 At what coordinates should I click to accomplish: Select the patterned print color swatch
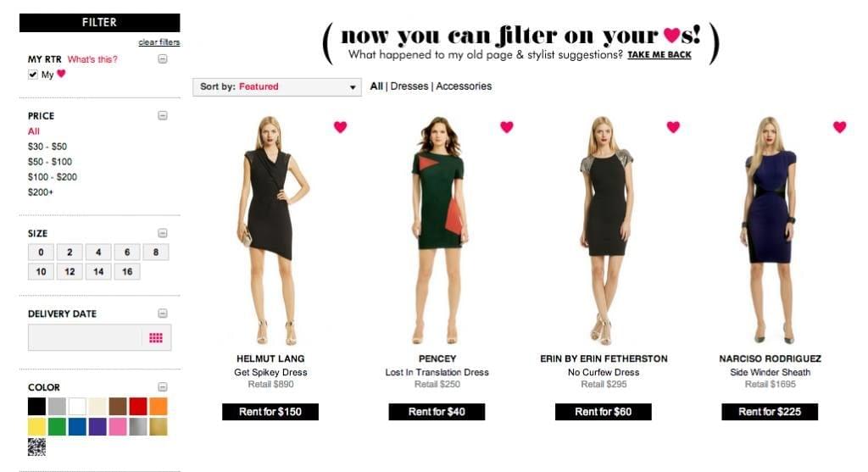37,447
